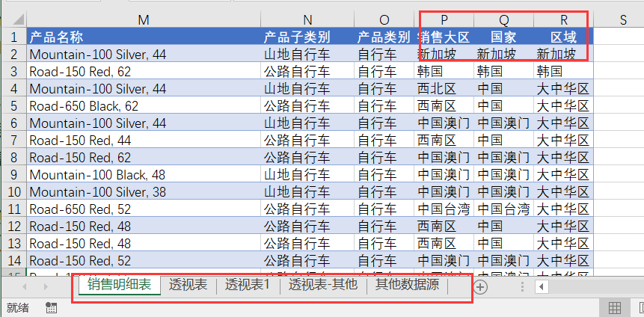Select cell Mountain-100 Silver, 38
644x317 pixels.
click(x=144, y=191)
